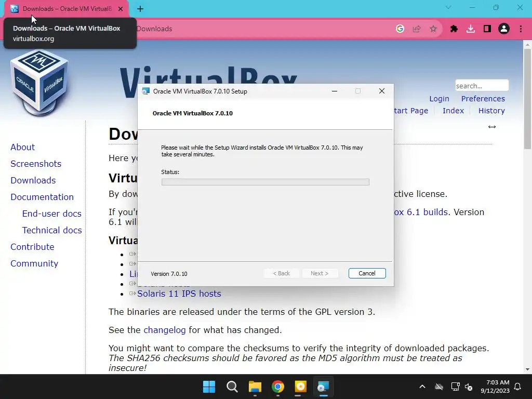Image resolution: width=532 pixels, height=399 pixels.
Task: Open the Contribute sidebar link
Action: click(33, 247)
